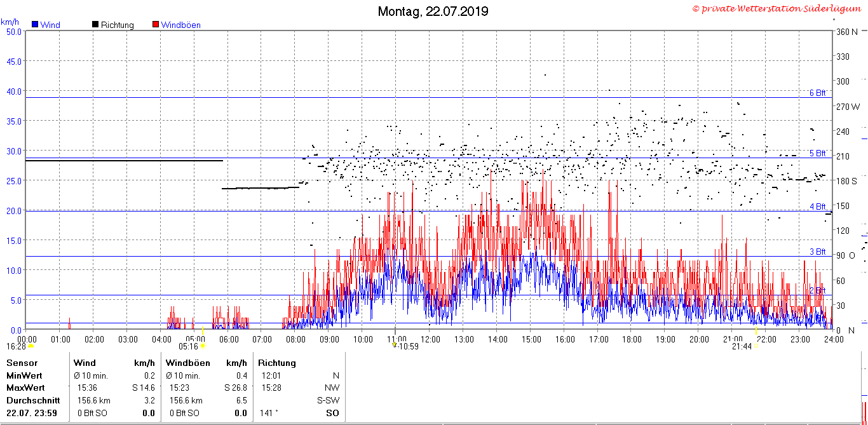Screen dimensions: 868x425
Task: Click the blue Wind legend square
Action: click(x=35, y=25)
